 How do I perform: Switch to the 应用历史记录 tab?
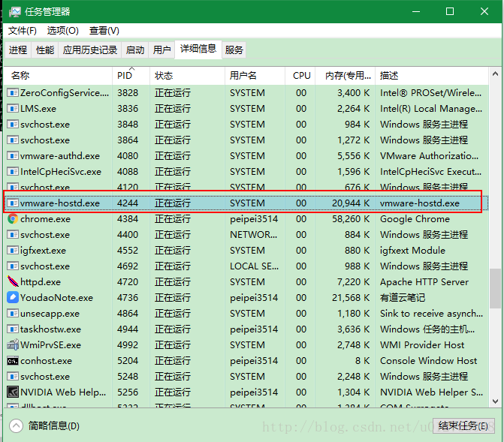click(x=90, y=50)
